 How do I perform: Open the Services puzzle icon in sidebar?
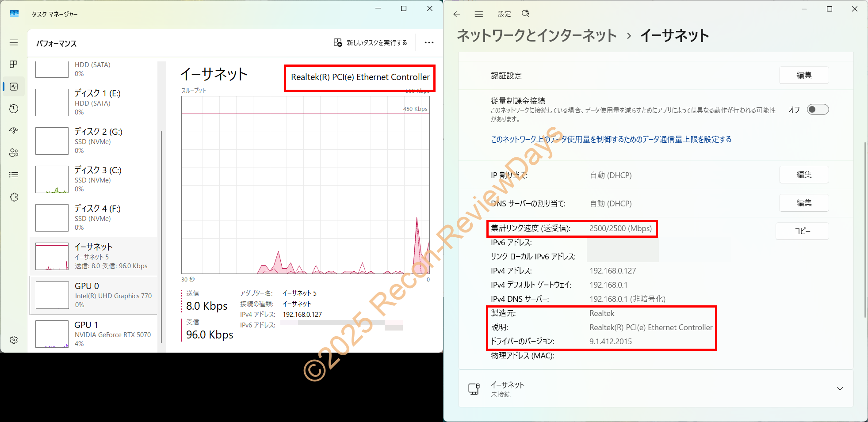[14, 197]
